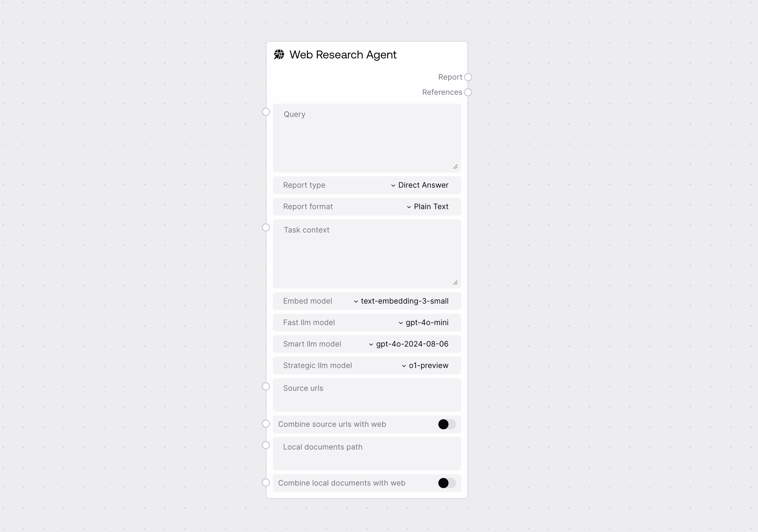Click the Web Research Agent logo icon
Screen dimensions: 758x532
click(279, 54)
